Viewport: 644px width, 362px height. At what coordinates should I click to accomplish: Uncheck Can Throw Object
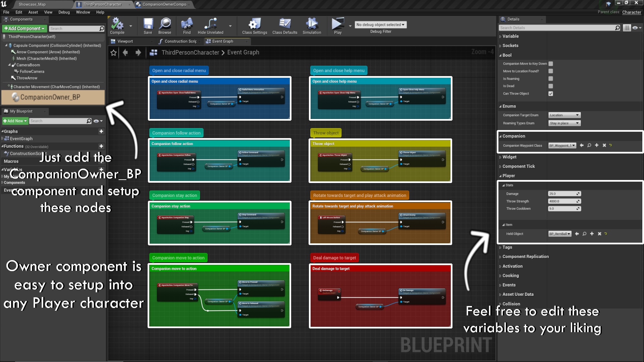click(550, 94)
